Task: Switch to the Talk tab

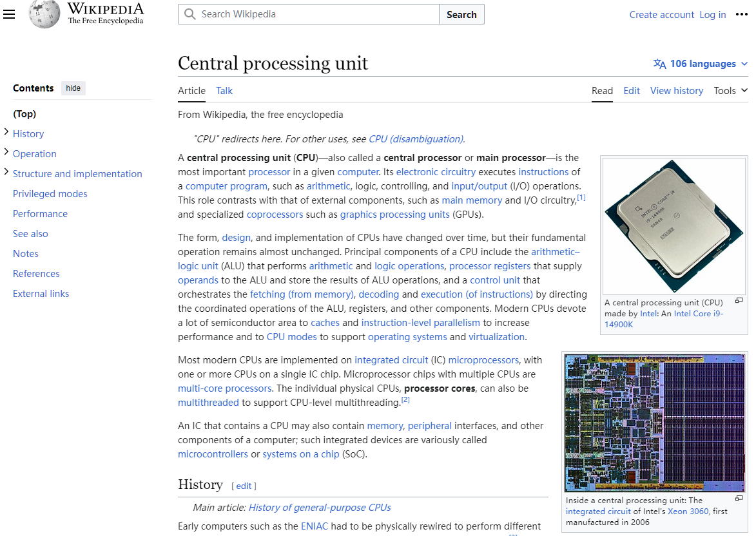Action: (x=224, y=91)
